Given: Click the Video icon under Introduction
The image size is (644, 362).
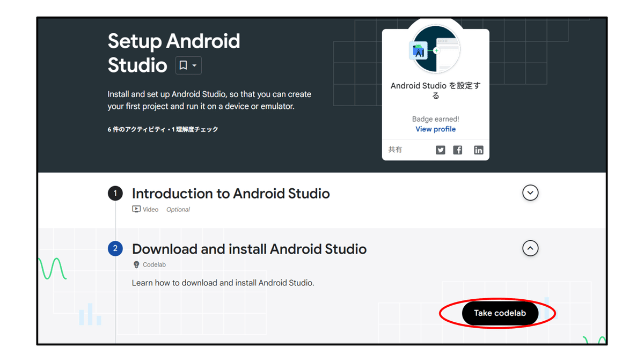Looking at the screenshot, I should [x=136, y=209].
